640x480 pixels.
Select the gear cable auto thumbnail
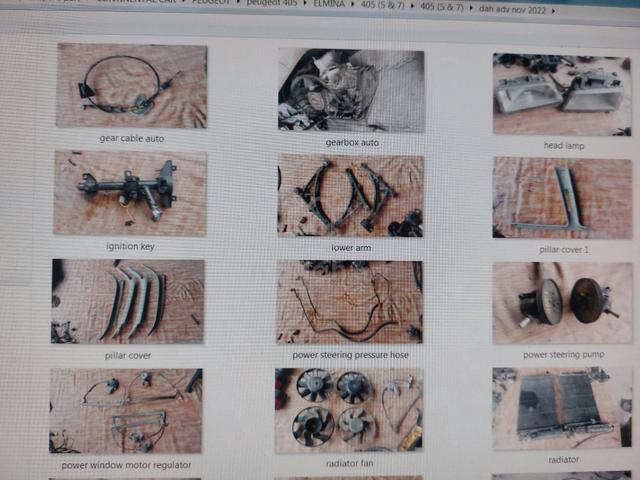click(131, 86)
